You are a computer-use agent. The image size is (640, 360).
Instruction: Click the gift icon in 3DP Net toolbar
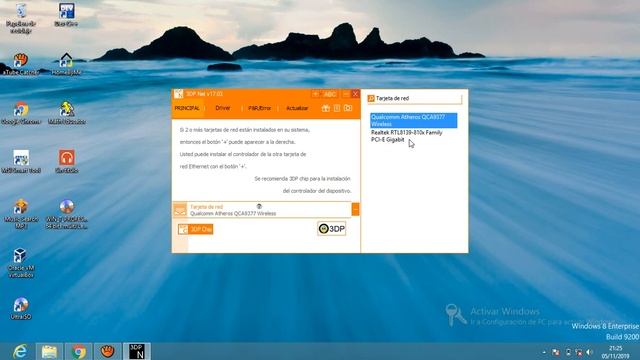[325, 108]
